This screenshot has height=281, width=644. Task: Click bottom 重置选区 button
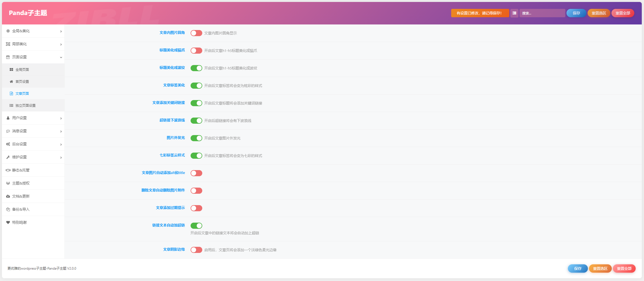pos(600,268)
